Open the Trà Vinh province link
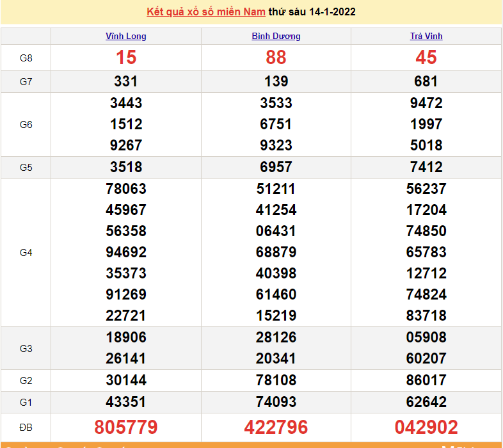Screen dimensions: 503x448 click(x=426, y=36)
